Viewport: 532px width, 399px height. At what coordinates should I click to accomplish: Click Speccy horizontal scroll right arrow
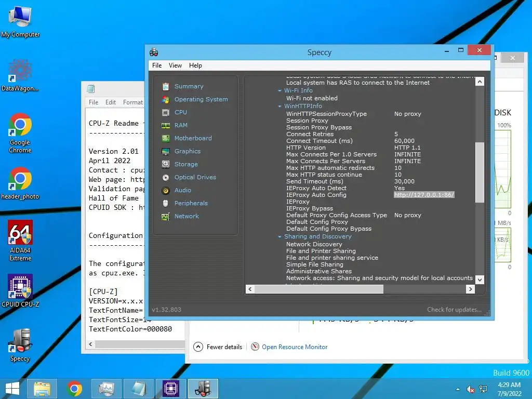[470, 289]
